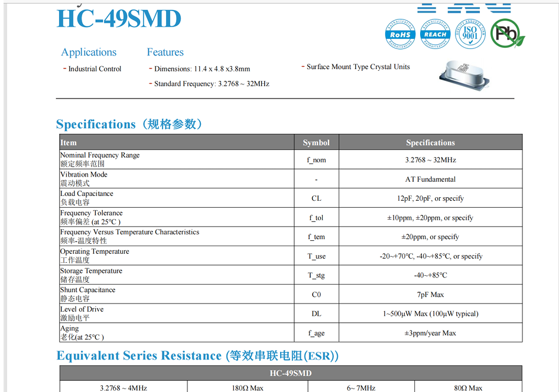Click the REACH certification badge
The width and height of the screenshot is (559, 392).
tap(435, 34)
